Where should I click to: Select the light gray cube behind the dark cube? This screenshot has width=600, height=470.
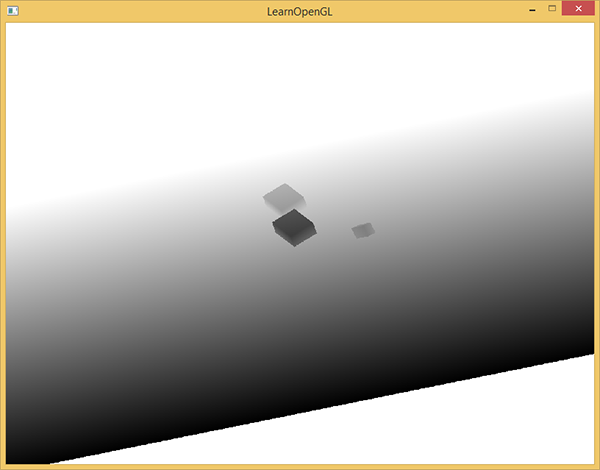pos(281,196)
